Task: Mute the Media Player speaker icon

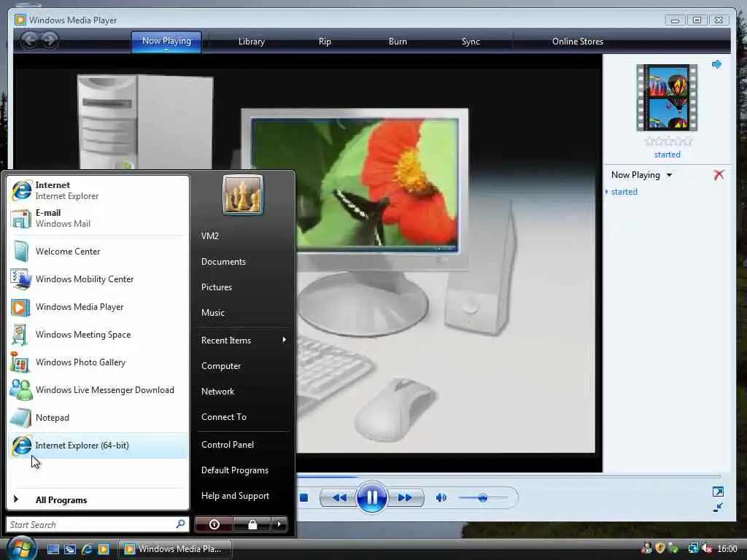Action: pyautogui.click(x=441, y=497)
